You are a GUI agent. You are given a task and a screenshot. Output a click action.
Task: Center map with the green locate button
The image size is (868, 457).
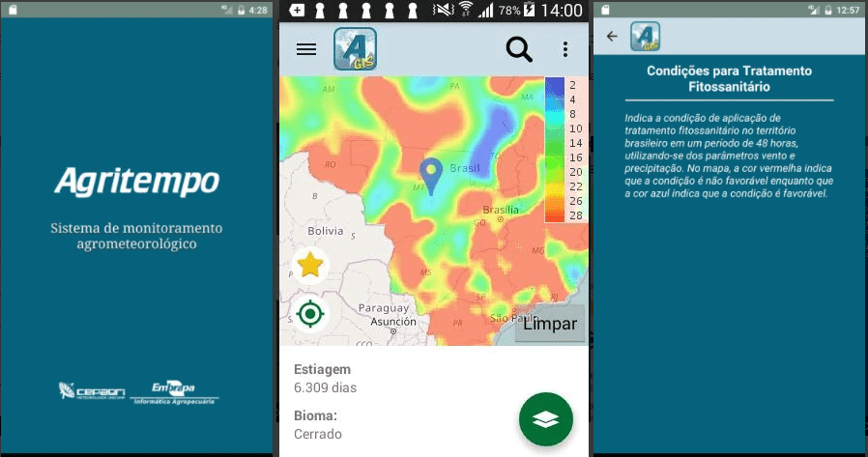coord(309,314)
